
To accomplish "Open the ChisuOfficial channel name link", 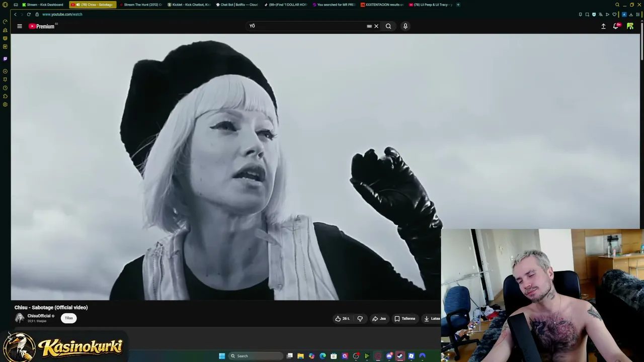I will [39, 316].
